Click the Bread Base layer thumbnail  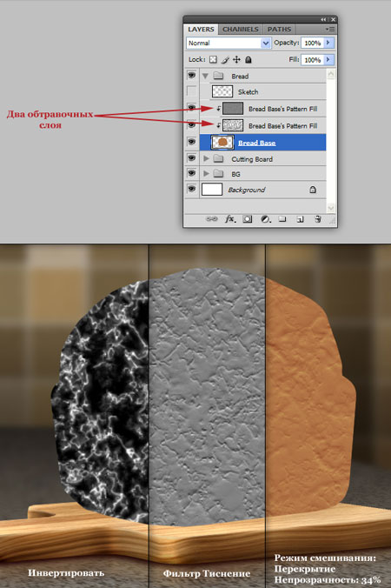click(222, 142)
